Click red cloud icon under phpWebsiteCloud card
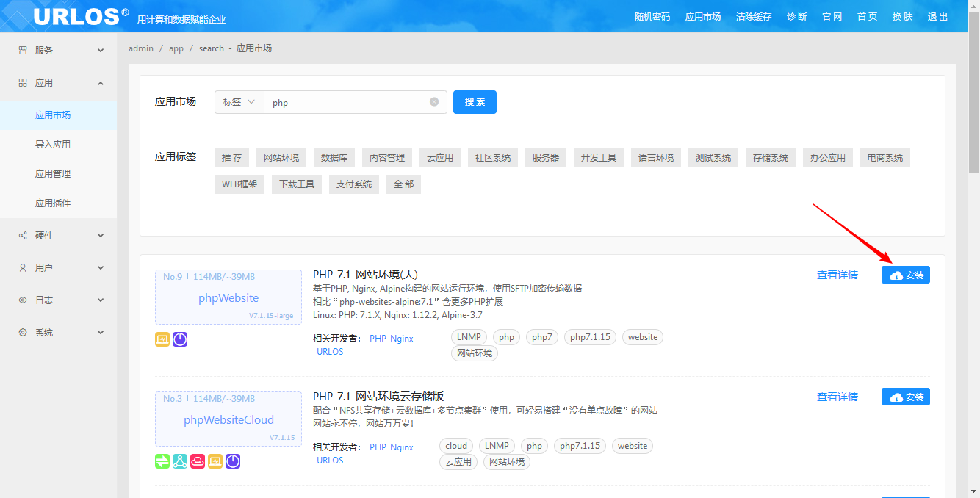 (x=198, y=461)
